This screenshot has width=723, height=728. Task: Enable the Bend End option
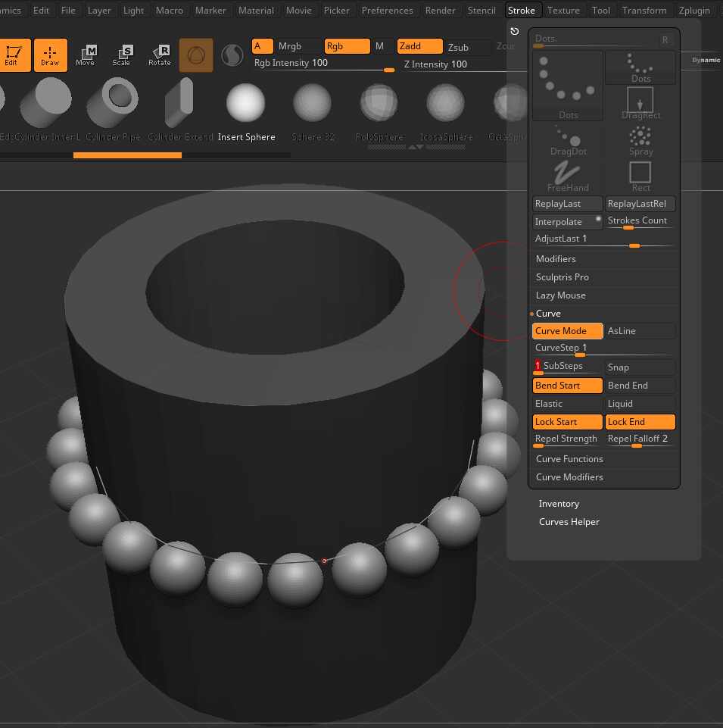[640, 386]
